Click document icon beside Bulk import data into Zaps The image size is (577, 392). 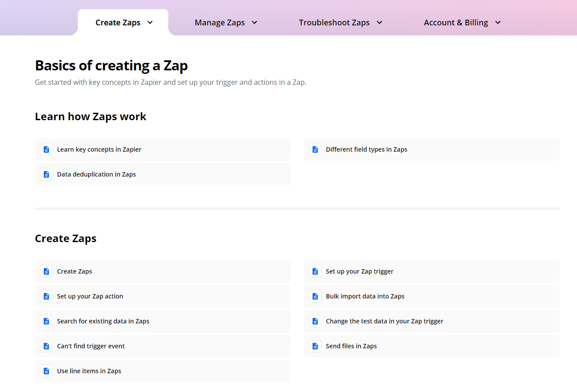tap(315, 296)
